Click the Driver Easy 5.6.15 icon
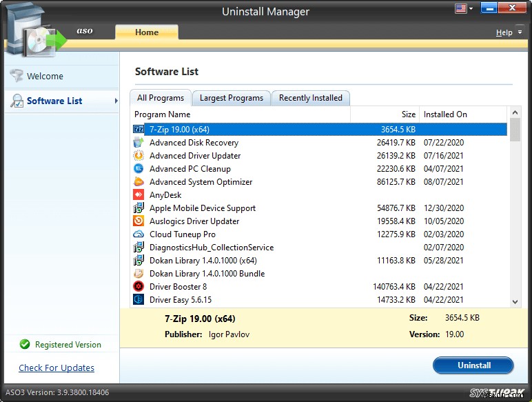Image resolution: width=532 pixels, height=402 pixels. [138, 300]
